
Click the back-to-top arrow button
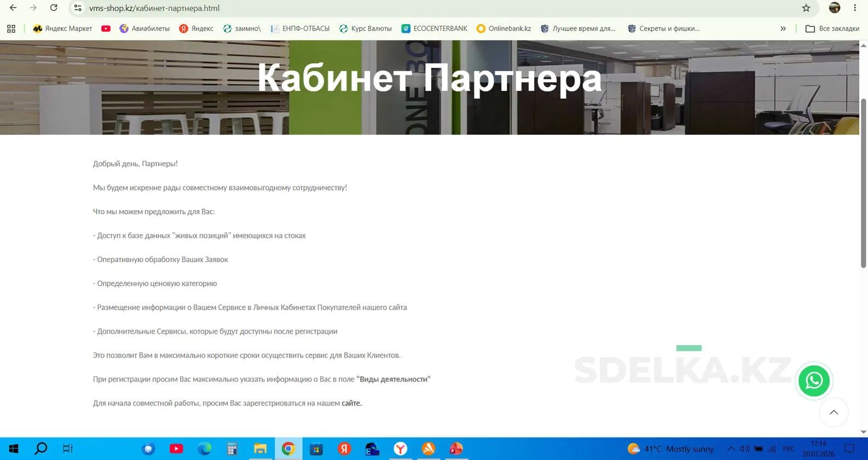pos(834,412)
